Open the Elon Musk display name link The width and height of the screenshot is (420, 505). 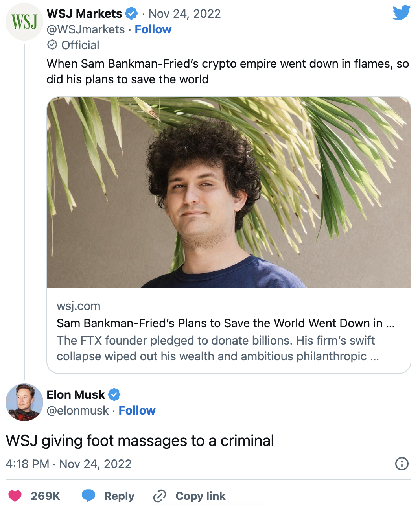point(76,394)
